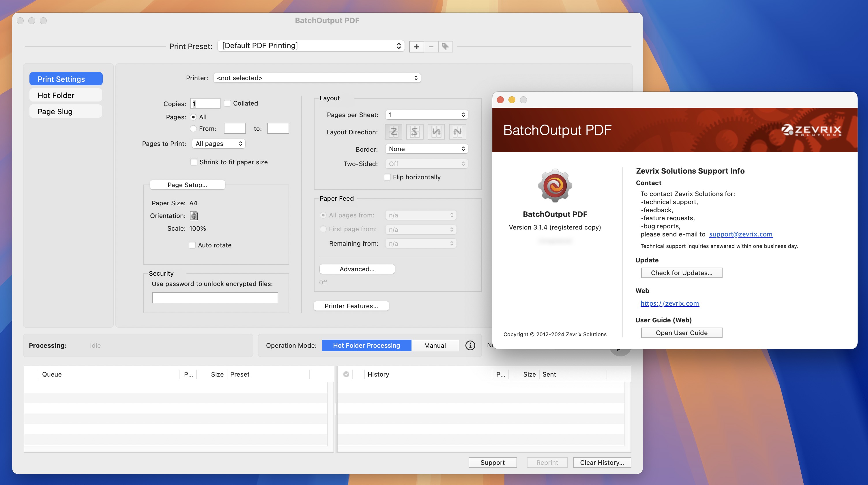Click the Add preset plus icon
Viewport: 868px width, 485px height.
(x=416, y=45)
